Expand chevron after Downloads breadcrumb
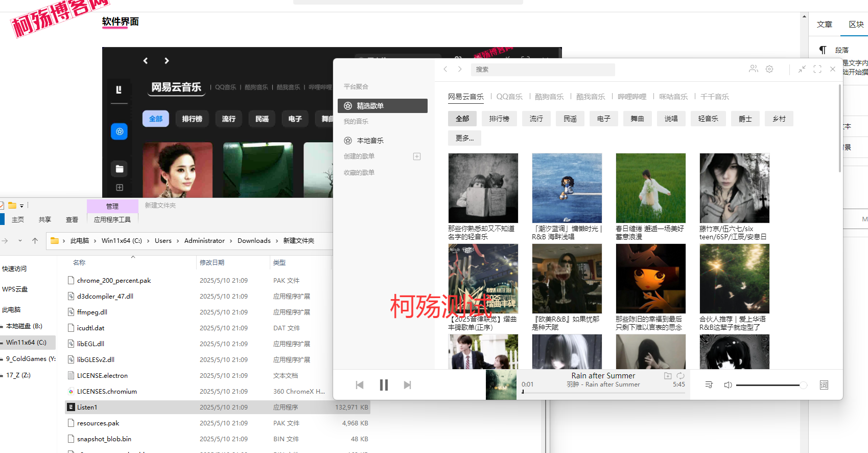This screenshot has height=453, width=868. tap(277, 241)
